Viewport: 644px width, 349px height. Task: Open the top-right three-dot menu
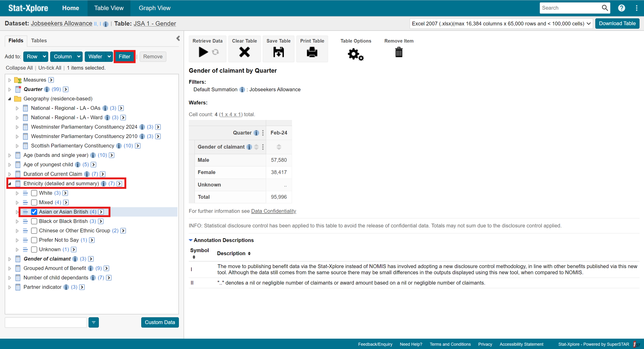point(636,8)
